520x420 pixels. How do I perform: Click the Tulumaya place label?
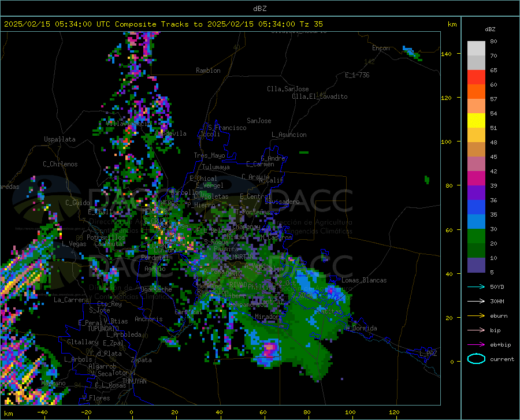pyautogui.click(x=216, y=167)
